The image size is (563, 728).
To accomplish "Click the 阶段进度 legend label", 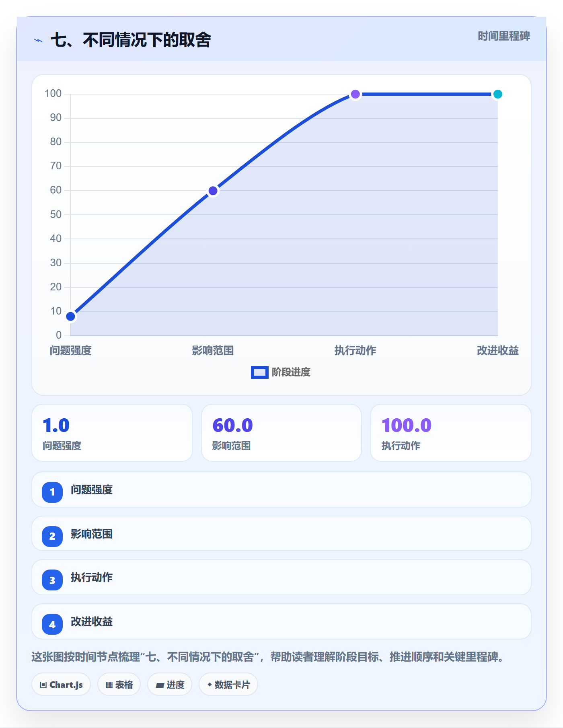I will point(291,372).
